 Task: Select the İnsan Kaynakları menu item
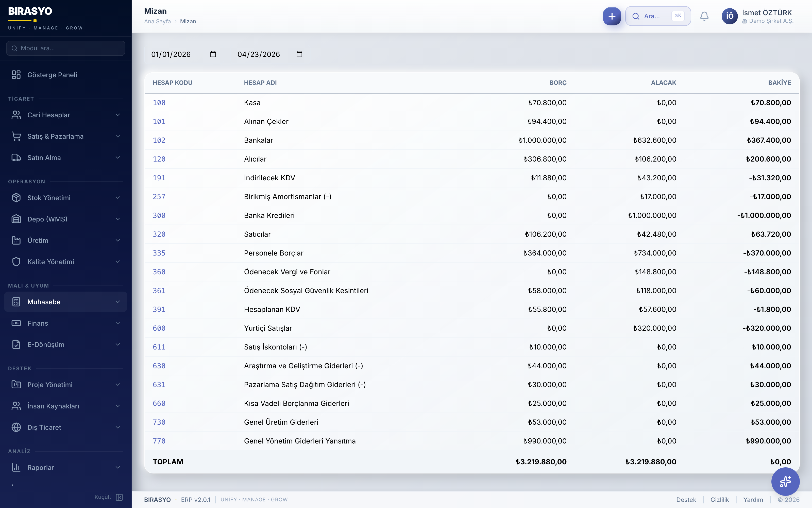[66, 406]
